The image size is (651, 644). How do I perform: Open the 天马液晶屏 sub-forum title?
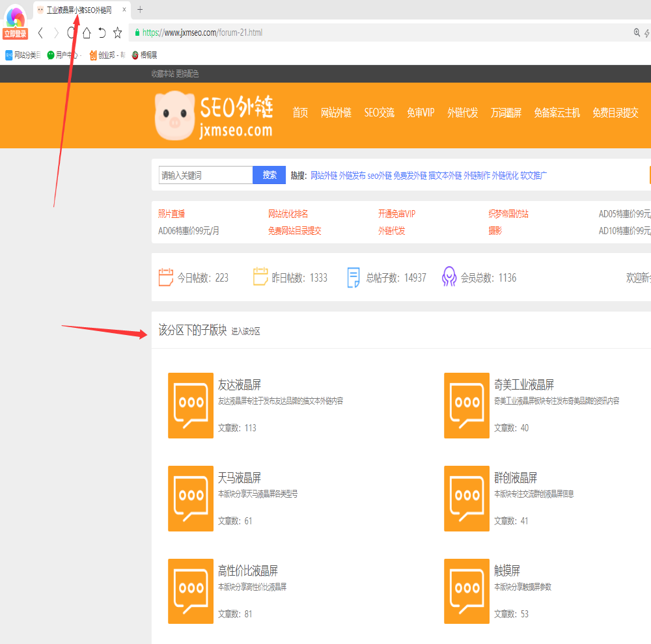(240, 477)
